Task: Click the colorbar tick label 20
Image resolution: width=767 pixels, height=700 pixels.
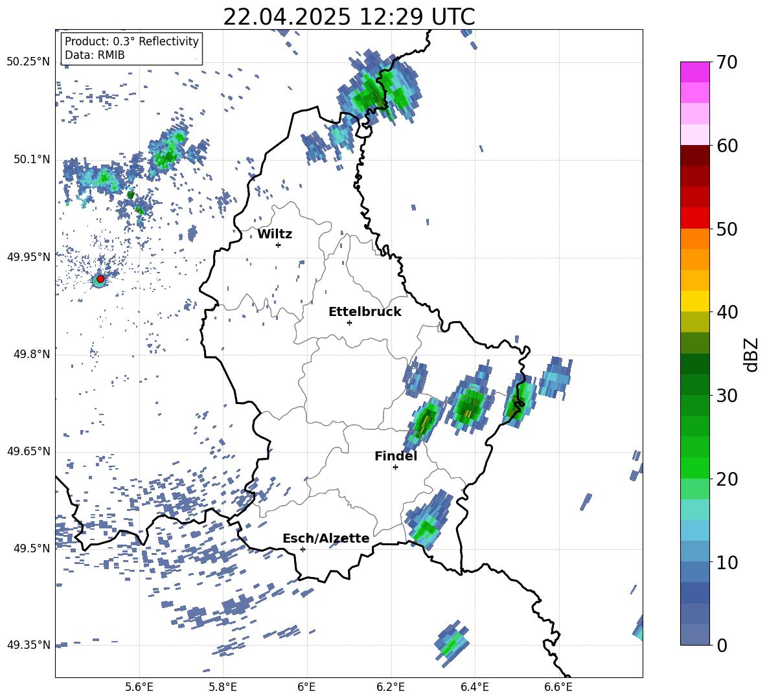Action: point(727,479)
